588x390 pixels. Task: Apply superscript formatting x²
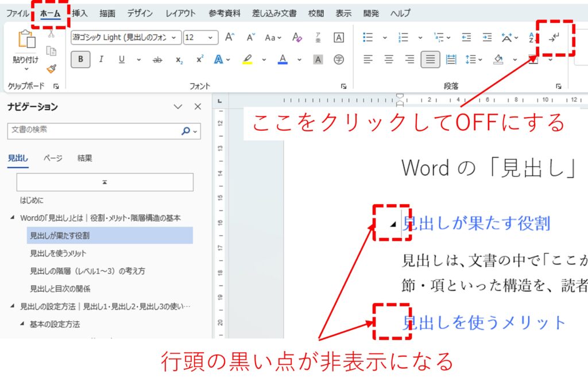point(200,59)
